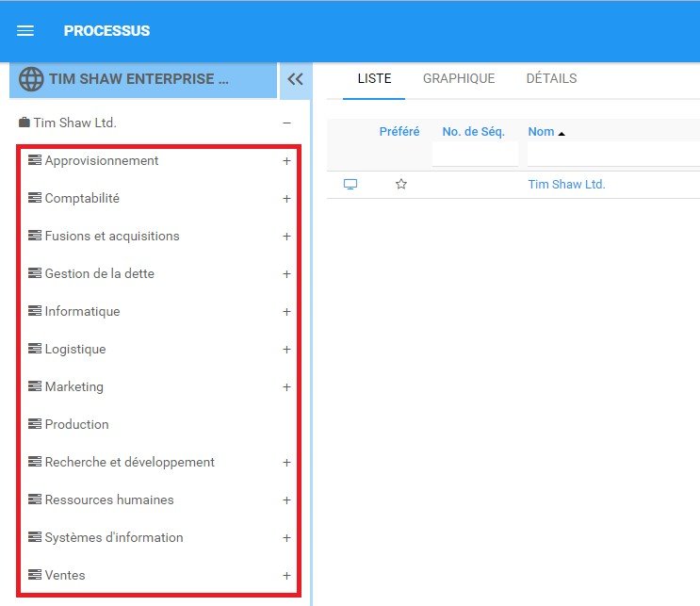The width and height of the screenshot is (700, 606).
Task: Expand the Comptabilité node
Action: click(286, 199)
